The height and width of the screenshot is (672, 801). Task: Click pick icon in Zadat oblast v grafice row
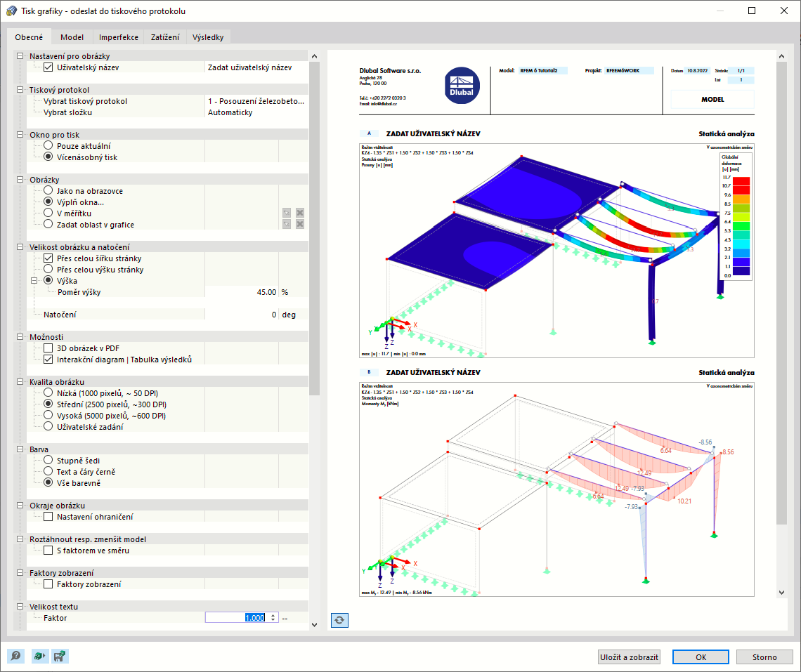click(287, 224)
